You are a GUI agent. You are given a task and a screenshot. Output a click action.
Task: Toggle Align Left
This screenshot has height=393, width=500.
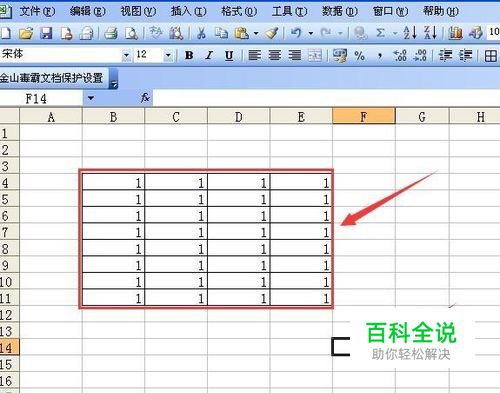254,55
